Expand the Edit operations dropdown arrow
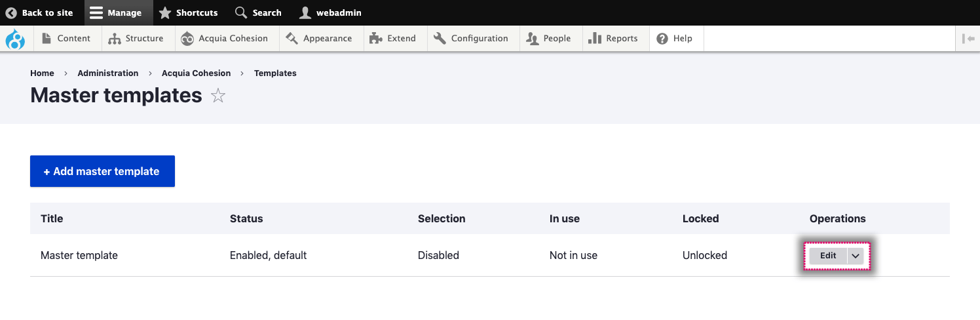The image size is (980, 320). click(856, 256)
